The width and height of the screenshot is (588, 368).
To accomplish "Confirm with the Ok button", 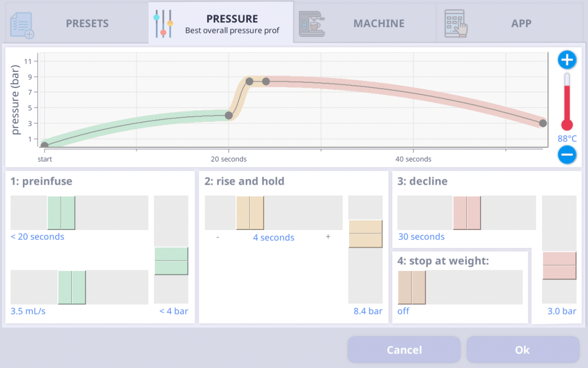I will pyautogui.click(x=523, y=350).
